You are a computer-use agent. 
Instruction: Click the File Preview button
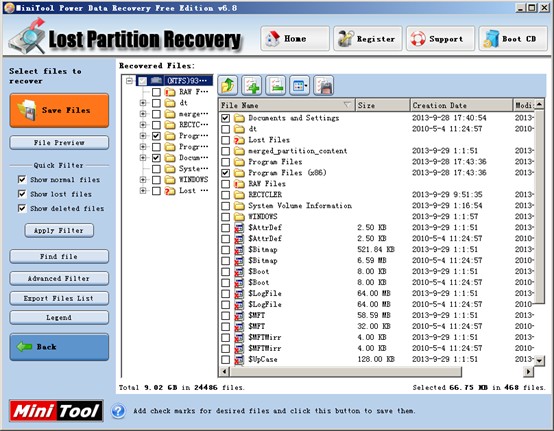[x=59, y=143]
